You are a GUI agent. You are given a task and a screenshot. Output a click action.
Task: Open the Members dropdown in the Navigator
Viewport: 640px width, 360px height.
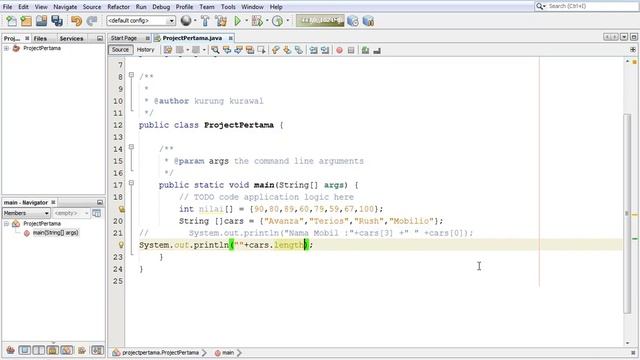[26, 213]
